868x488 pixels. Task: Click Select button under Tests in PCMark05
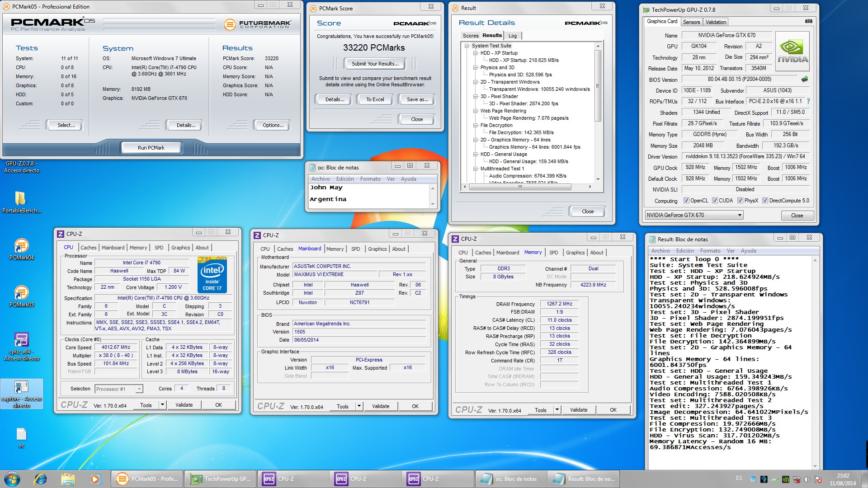pos(66,125)
